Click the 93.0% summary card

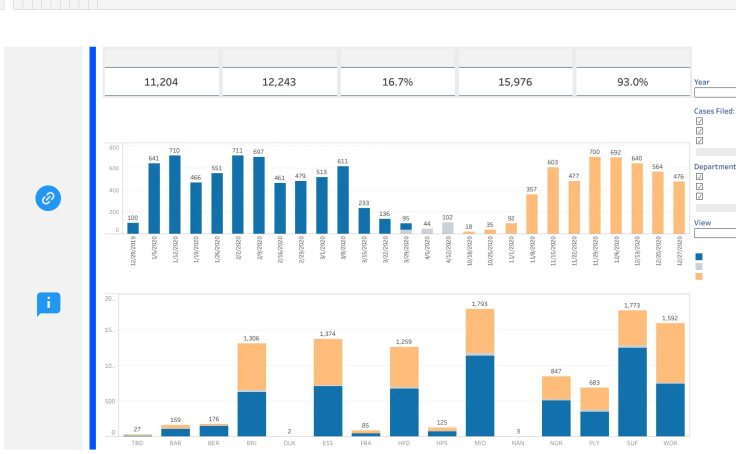[x=633, y=82]
